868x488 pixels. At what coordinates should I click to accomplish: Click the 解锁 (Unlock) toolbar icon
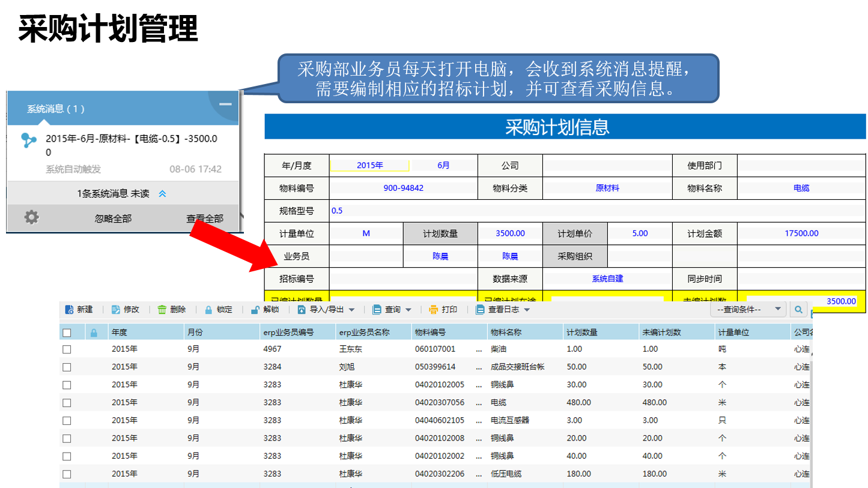click(x=255, y=310)
